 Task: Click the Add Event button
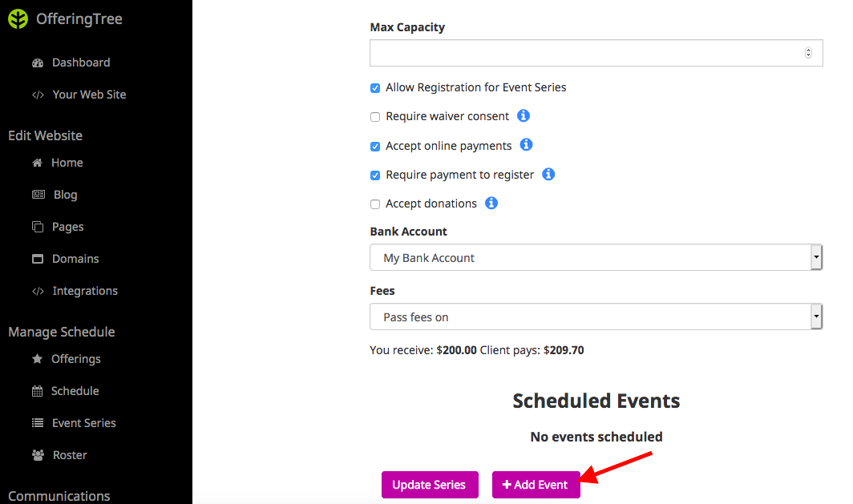[x=536, y=485]
